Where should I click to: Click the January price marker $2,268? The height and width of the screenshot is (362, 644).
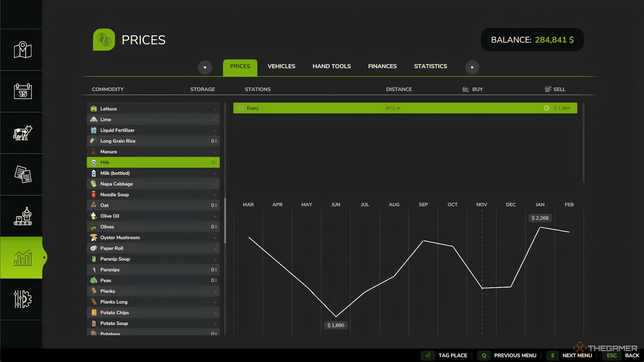click(x=540, y=218)
